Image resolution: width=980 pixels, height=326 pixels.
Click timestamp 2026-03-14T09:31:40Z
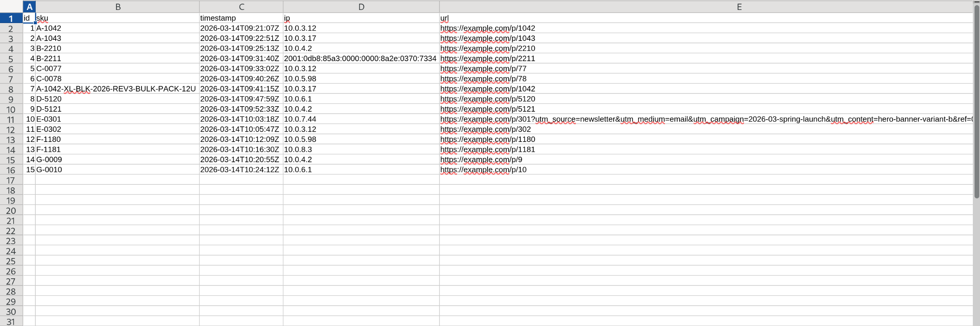(x=241, y=58)
